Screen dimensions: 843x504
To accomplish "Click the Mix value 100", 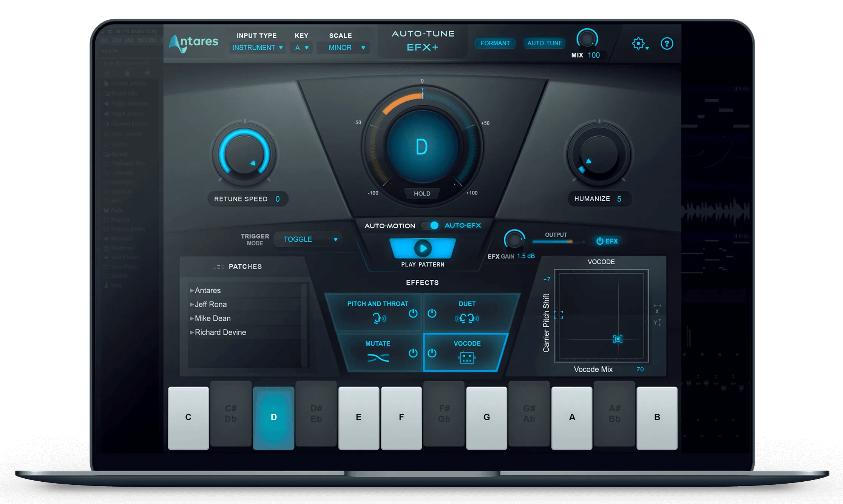I will tap(594, 55).
